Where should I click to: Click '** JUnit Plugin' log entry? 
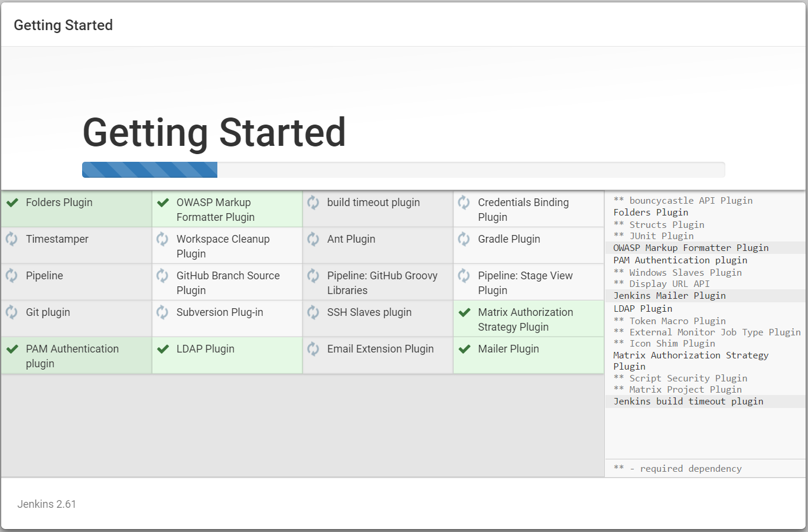tap(653, 236)
